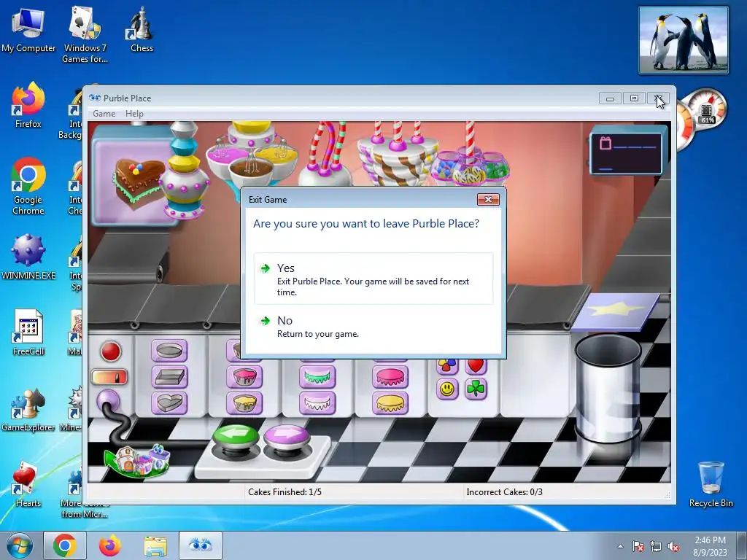747x560 pixels.
Task: Check the order progress monitor screen
Action: click(x=626, y=153)
